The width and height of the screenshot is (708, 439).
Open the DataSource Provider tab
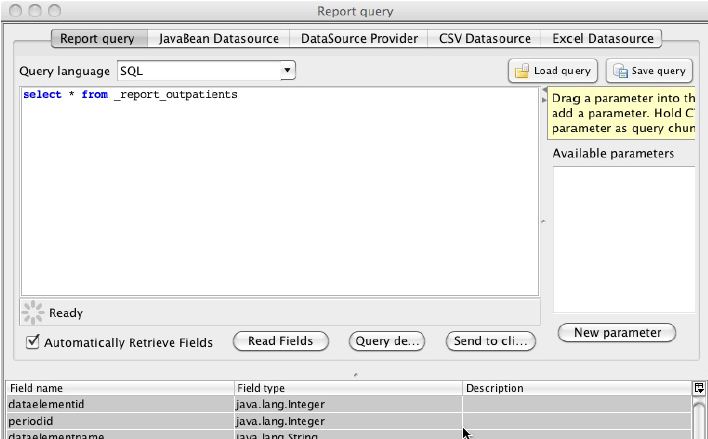(359, 39)
